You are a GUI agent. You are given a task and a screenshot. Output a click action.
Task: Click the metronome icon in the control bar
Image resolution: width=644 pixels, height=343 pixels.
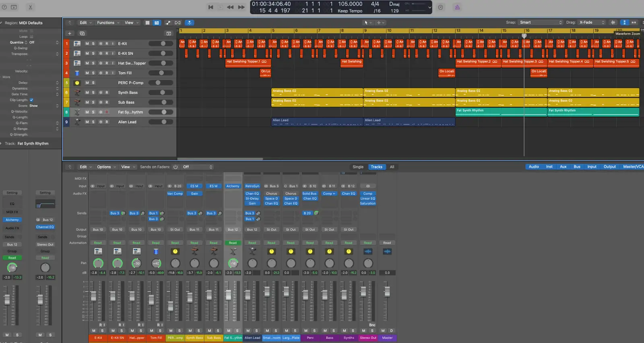[457, 7]
